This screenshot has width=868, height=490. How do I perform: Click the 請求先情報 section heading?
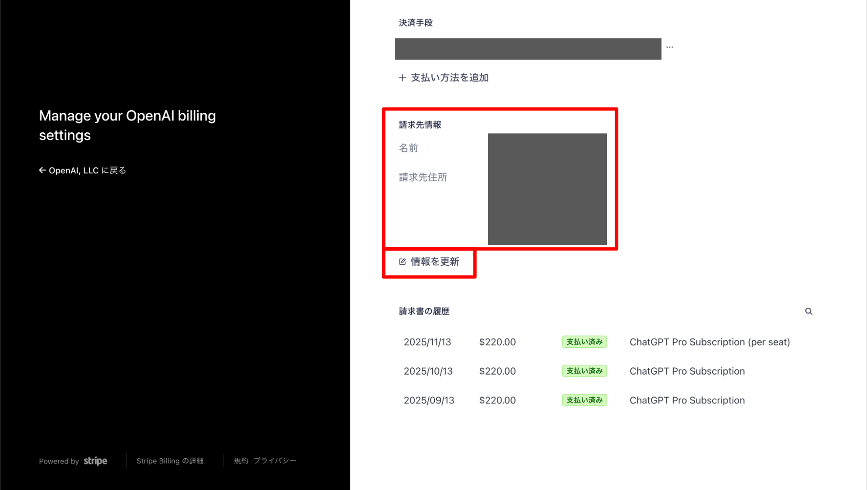point(420,125)
